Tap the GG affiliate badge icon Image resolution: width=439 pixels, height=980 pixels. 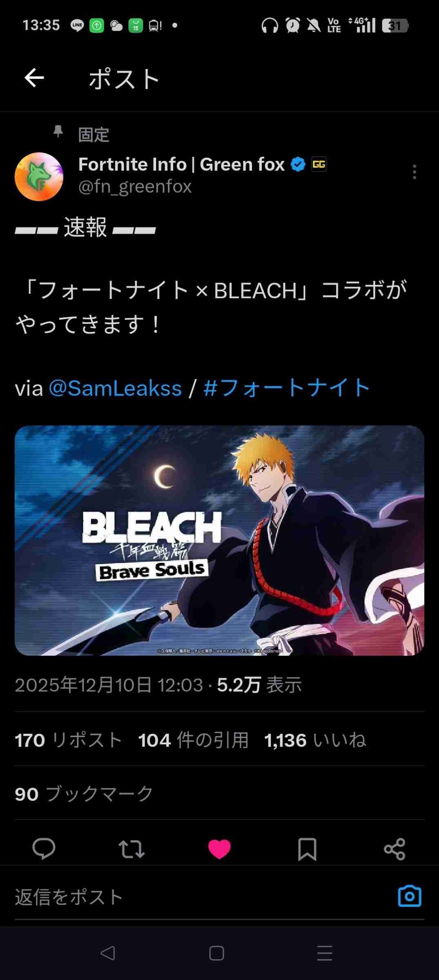[319, 164]
